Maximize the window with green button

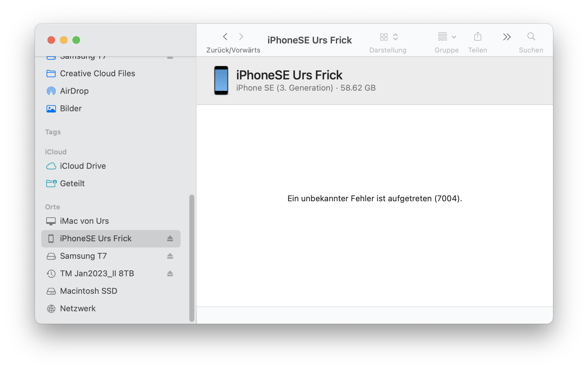pos(76,40)
